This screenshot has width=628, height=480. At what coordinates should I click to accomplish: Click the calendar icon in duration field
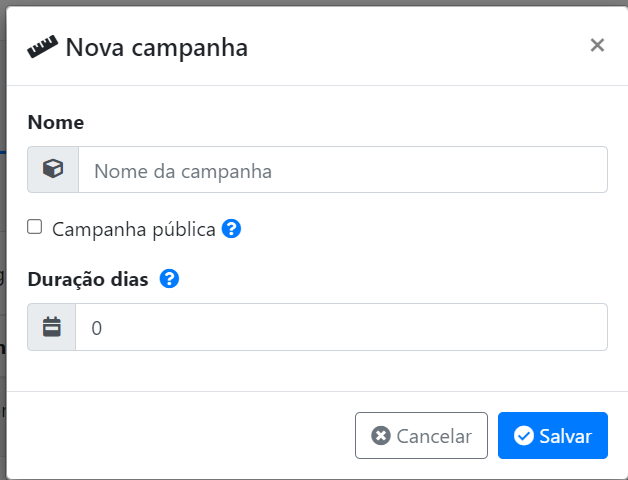52,327
